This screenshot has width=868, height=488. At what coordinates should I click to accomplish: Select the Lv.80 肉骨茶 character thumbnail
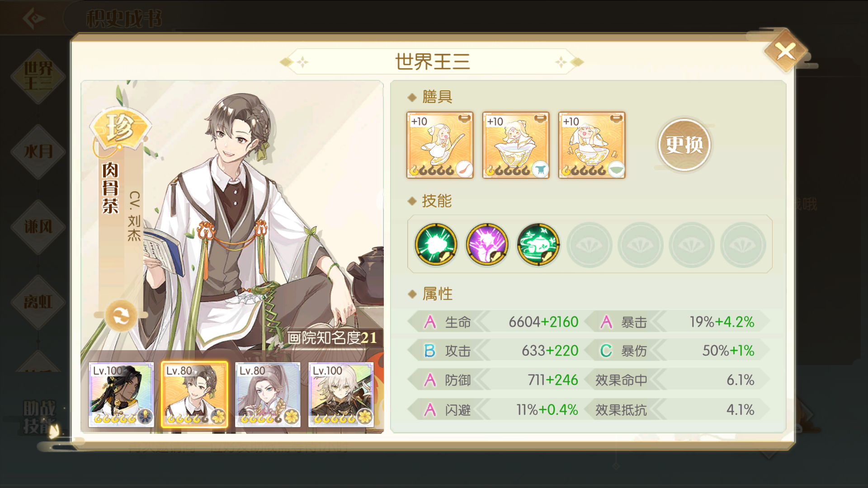click(x=194, y=394)
